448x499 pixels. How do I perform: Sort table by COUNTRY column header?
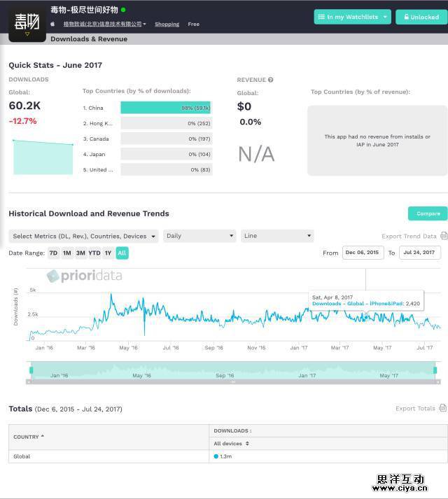pos(29,437)
